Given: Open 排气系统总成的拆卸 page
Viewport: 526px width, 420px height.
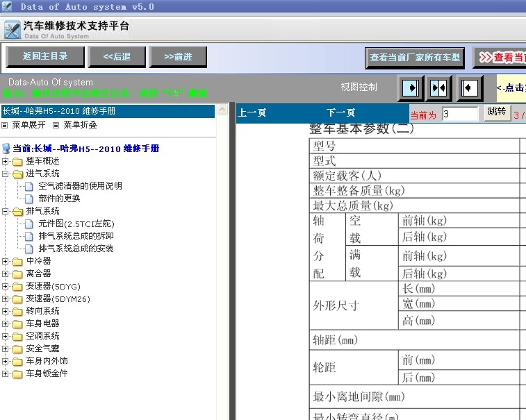Looking at the screenshot, I should 76,236.
